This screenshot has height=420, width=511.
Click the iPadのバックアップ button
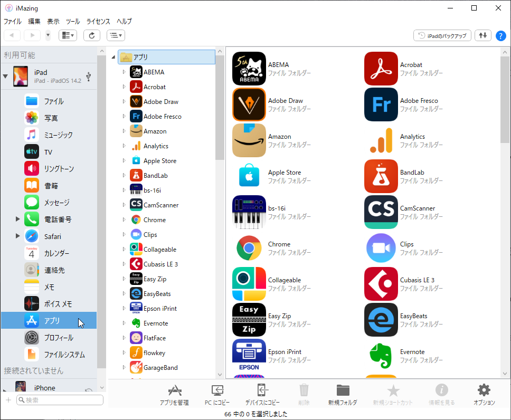tap(442, 35)
